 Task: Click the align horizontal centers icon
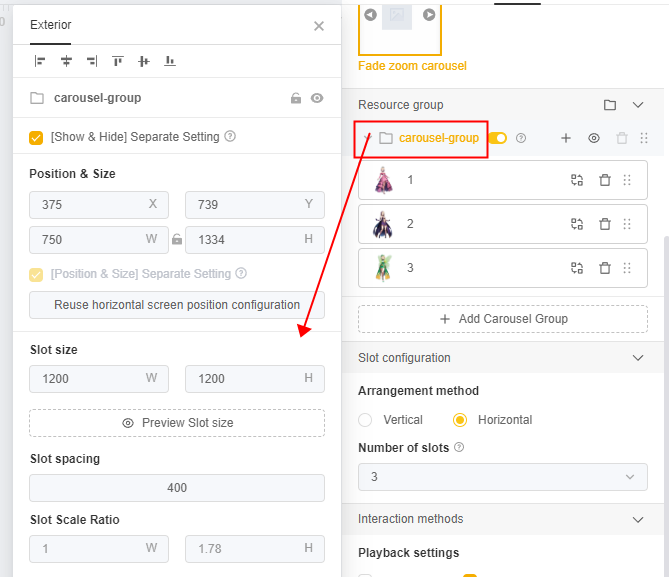click(66, 61)
